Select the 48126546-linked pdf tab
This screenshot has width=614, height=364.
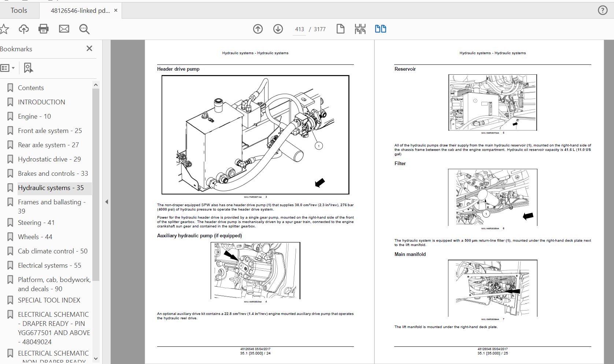pyautogui.click(x=80, y=11)
